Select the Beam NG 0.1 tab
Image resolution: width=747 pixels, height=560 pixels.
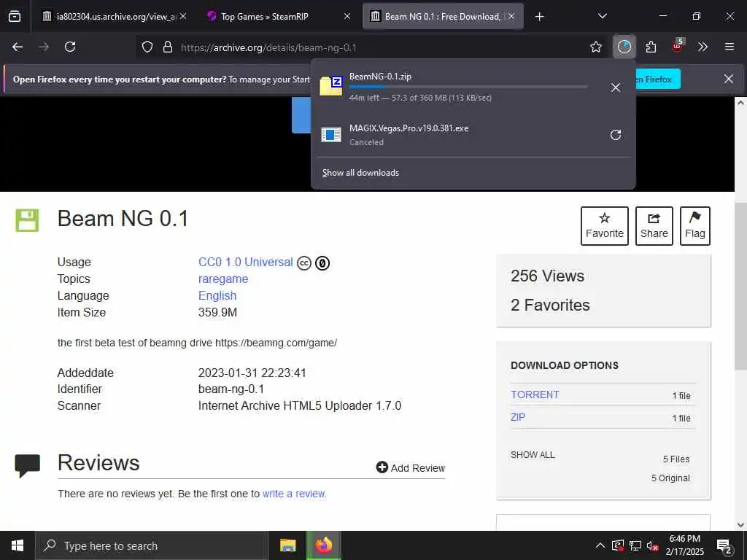(x=443, y=17)
